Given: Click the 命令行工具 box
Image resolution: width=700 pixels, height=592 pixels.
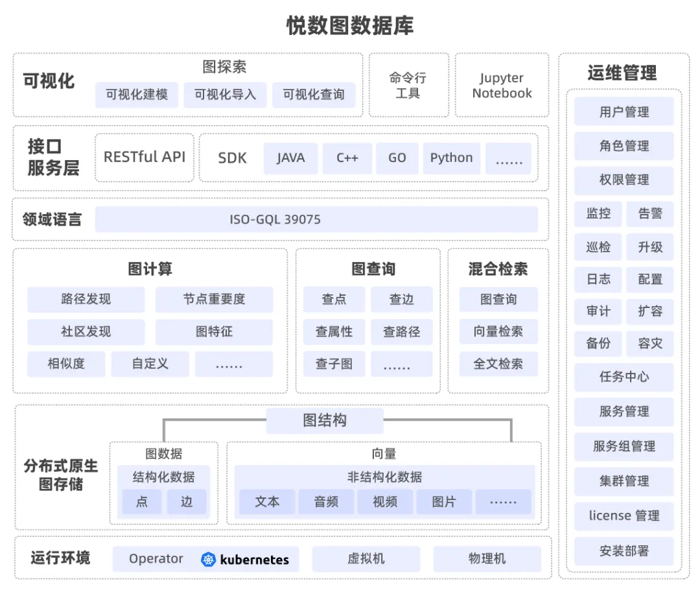Looking at the screenshot, I should tap(408, 86).
